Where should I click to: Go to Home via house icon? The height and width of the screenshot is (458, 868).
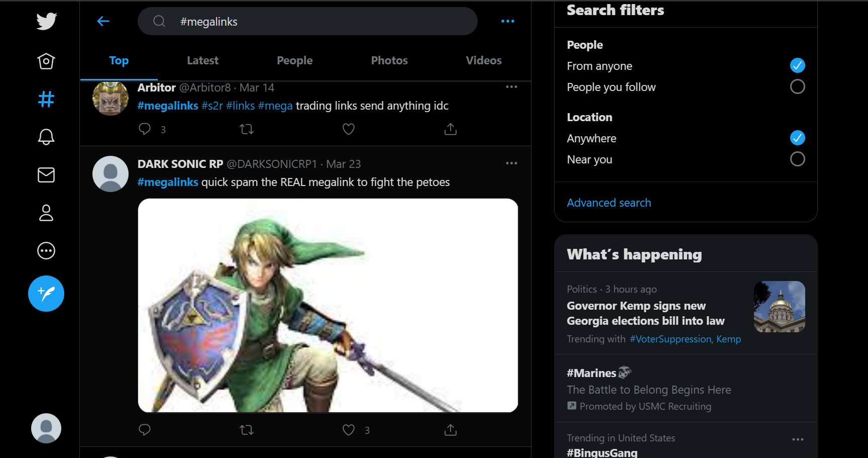46,61
